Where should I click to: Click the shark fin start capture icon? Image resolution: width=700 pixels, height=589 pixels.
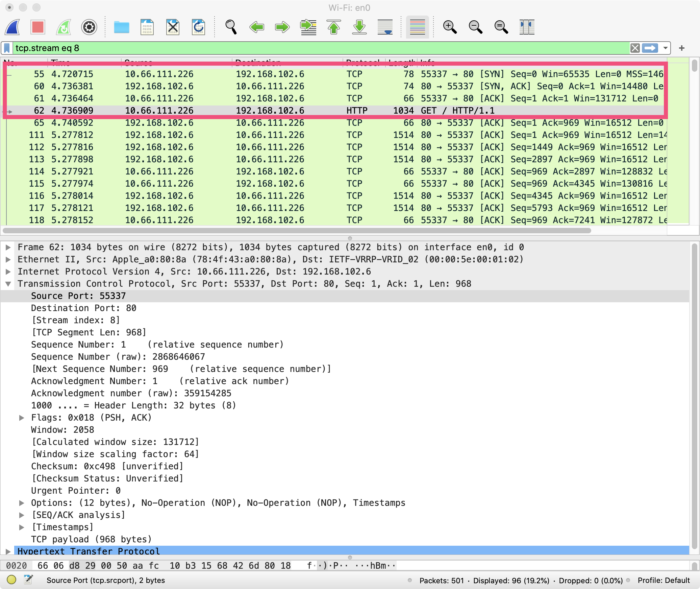(x=12, y=27)
